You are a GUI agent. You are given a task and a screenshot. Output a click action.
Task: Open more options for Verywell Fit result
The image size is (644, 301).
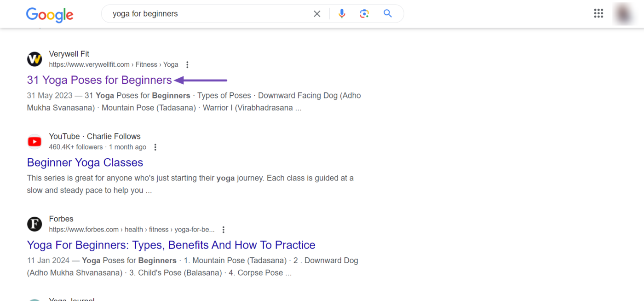coord(187,65)
